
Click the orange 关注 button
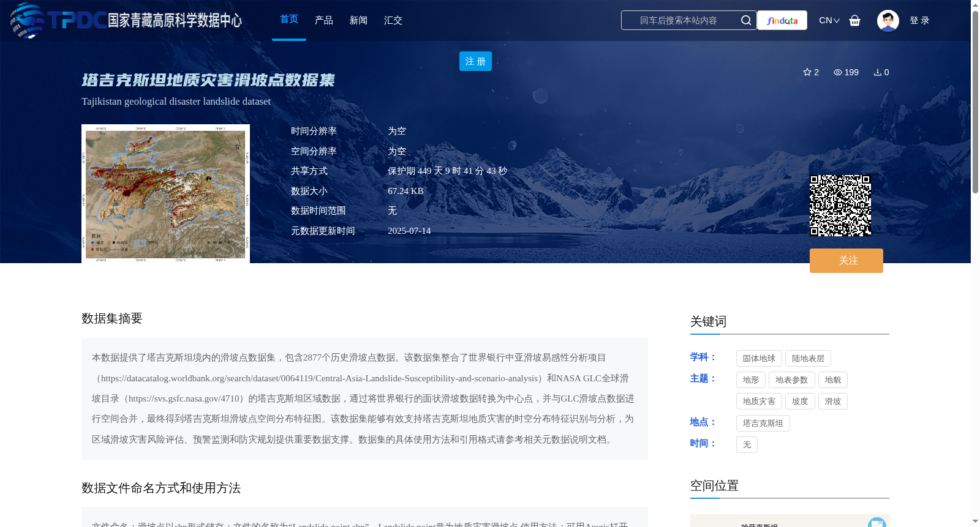846,261
